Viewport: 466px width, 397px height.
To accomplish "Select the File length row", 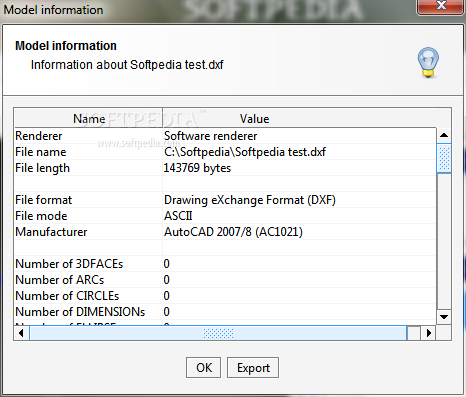I will 225,168.
